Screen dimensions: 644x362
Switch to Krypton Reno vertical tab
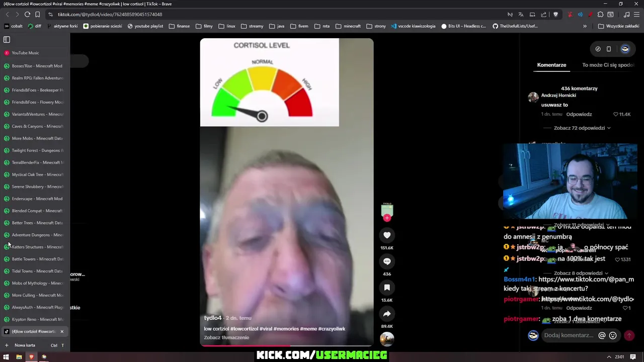(35, 319)
